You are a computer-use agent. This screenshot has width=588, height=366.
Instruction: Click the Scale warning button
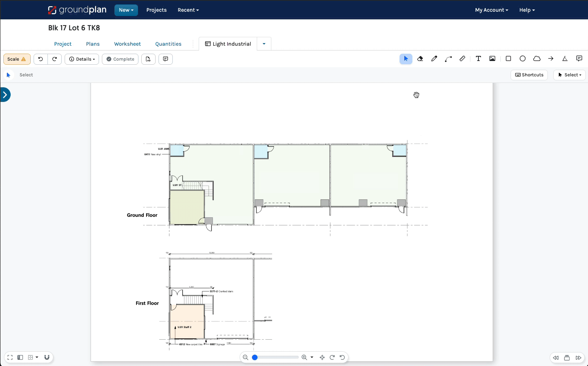pos(17,59)
